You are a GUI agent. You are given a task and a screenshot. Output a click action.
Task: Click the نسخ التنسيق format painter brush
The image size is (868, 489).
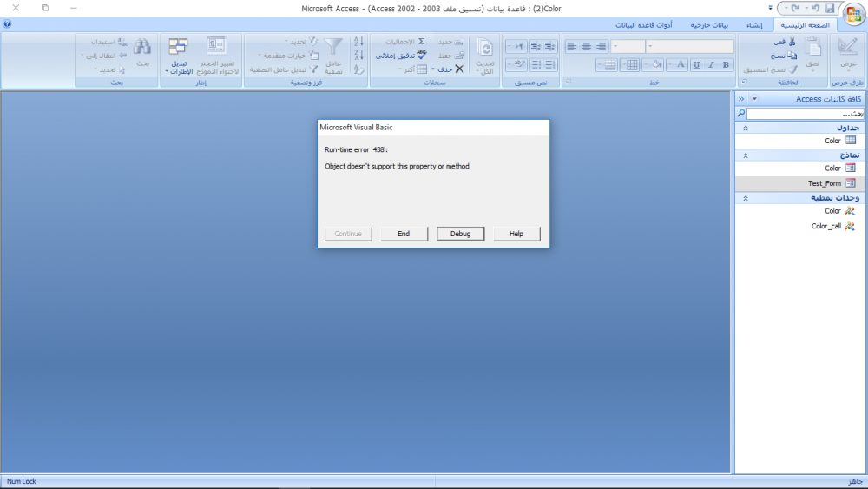(792, 69)
